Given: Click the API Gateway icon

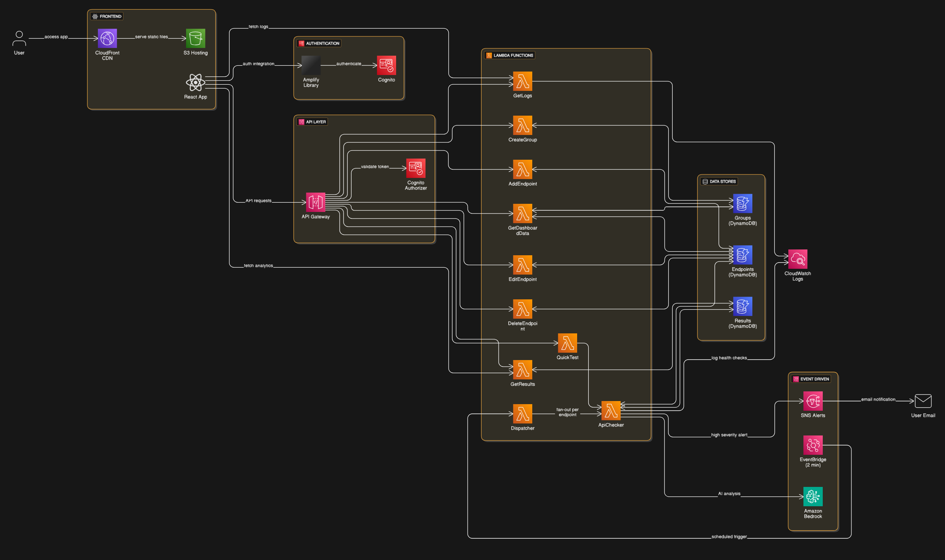Looking at the screenshot, I should (316, 202).
